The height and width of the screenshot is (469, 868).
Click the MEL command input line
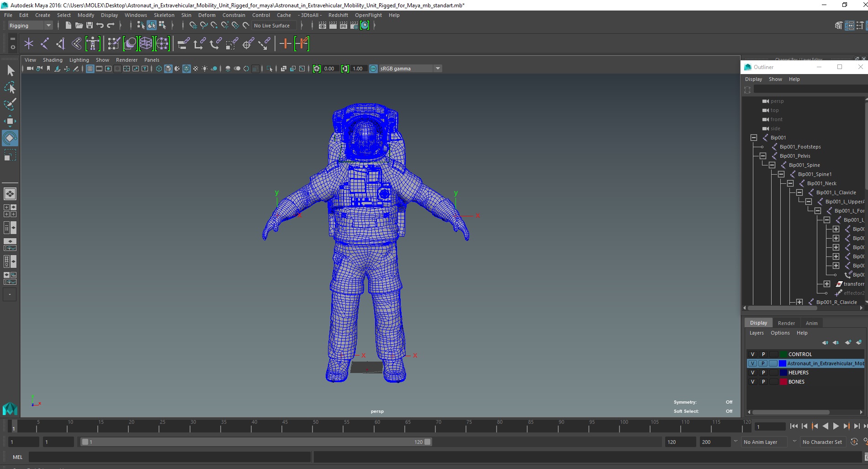click(x=169, y=457)
